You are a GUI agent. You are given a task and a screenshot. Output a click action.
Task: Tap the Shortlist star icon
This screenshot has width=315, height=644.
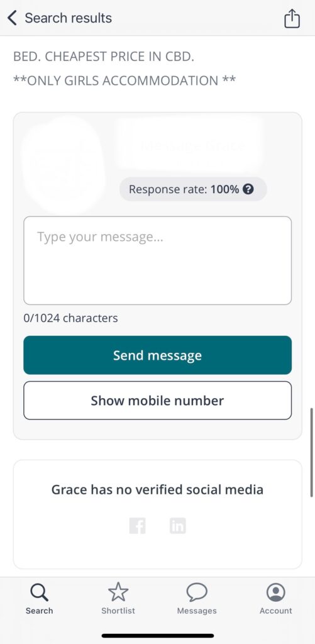click(118, 592)
